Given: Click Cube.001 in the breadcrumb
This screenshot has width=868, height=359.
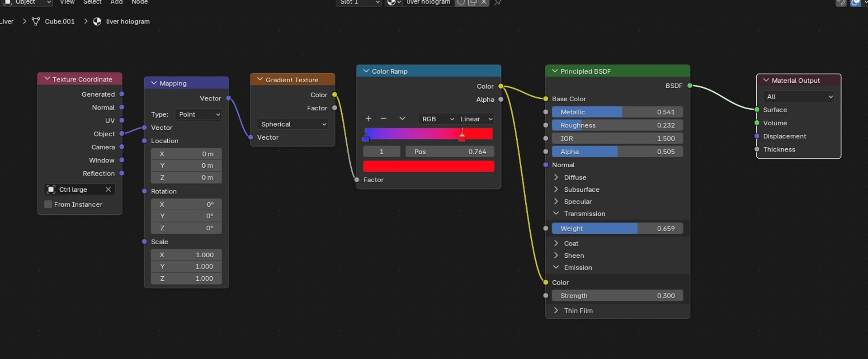Looking at the screenshot, I should pyautogui.click(x=60, y=21).
